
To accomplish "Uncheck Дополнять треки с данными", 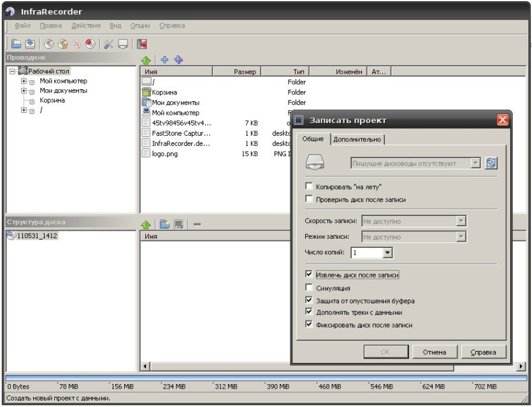I will [309, 311].
